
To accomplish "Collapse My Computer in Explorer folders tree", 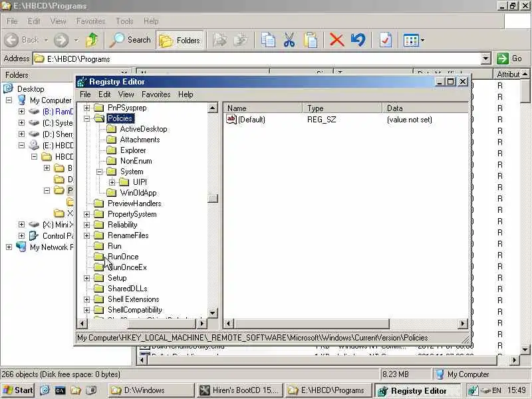I will tap(9, 100).
